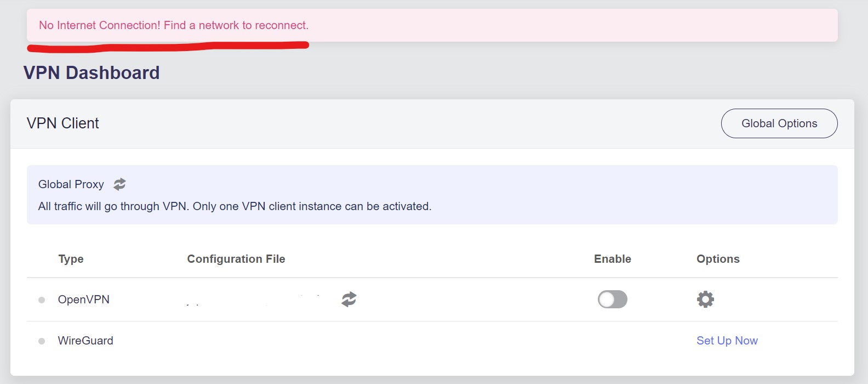Click the Global Proxy label
The image size is (868, 384).
point(71,184)
